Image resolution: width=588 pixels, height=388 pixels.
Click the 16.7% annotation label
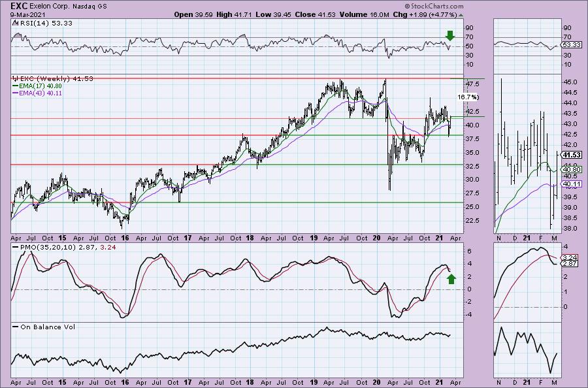pos(468,97)
